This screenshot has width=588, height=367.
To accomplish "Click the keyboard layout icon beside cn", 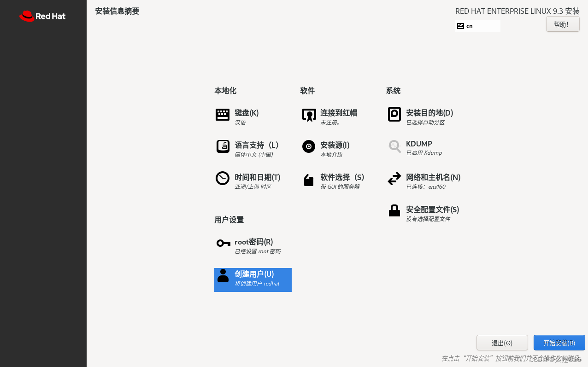I will click(x=460, y=26).
